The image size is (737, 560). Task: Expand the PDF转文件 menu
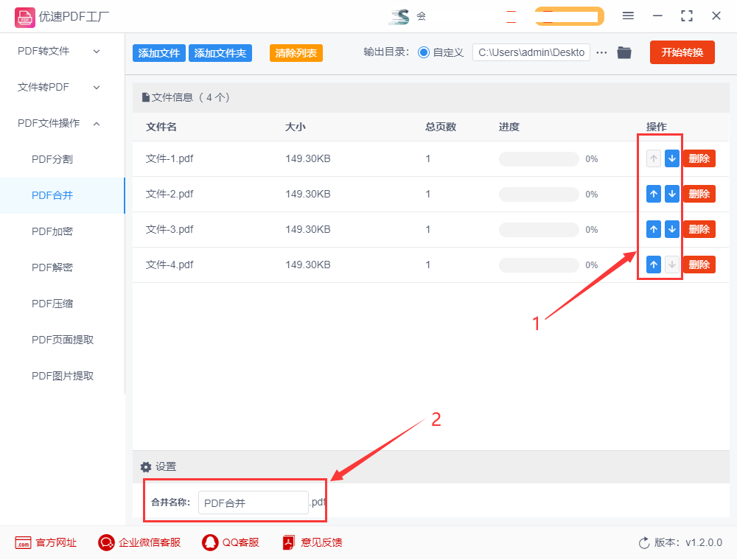point(59,51)
